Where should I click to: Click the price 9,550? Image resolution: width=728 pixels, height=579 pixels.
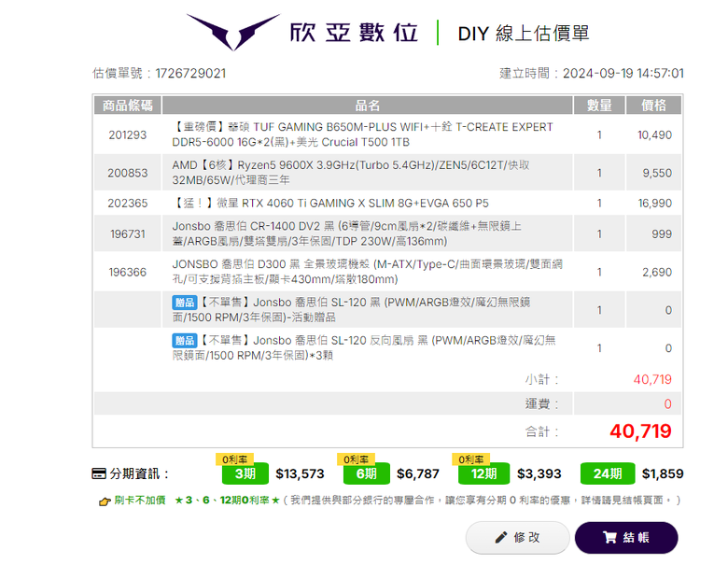pos(657,173)
